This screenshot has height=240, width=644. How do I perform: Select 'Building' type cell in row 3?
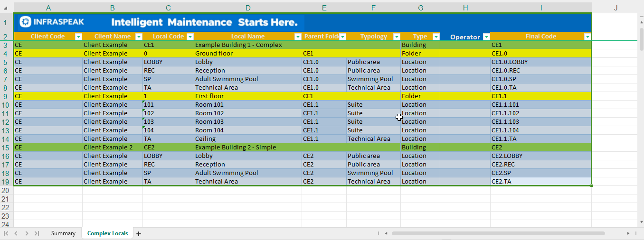click(420, 45)
